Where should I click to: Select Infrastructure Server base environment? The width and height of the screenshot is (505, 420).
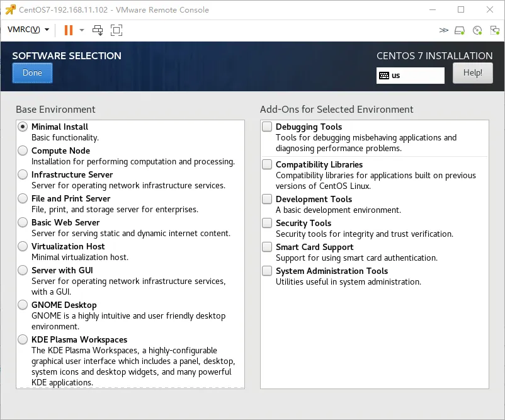(23, 175)
